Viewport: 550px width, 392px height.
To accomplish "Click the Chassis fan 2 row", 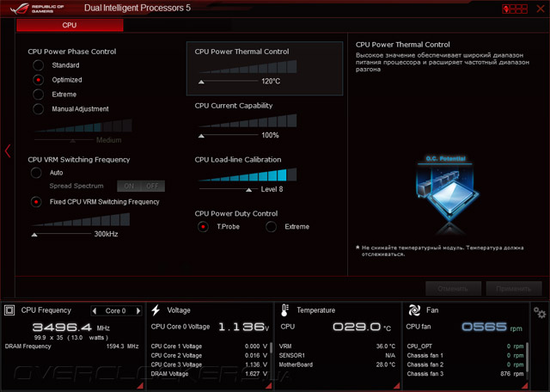I will point(465,364).
